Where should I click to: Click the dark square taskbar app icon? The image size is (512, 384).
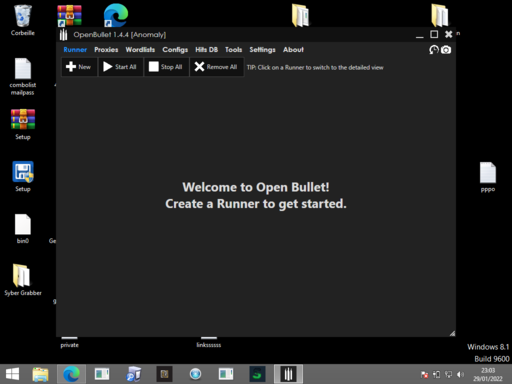click(x=164, y=374)
